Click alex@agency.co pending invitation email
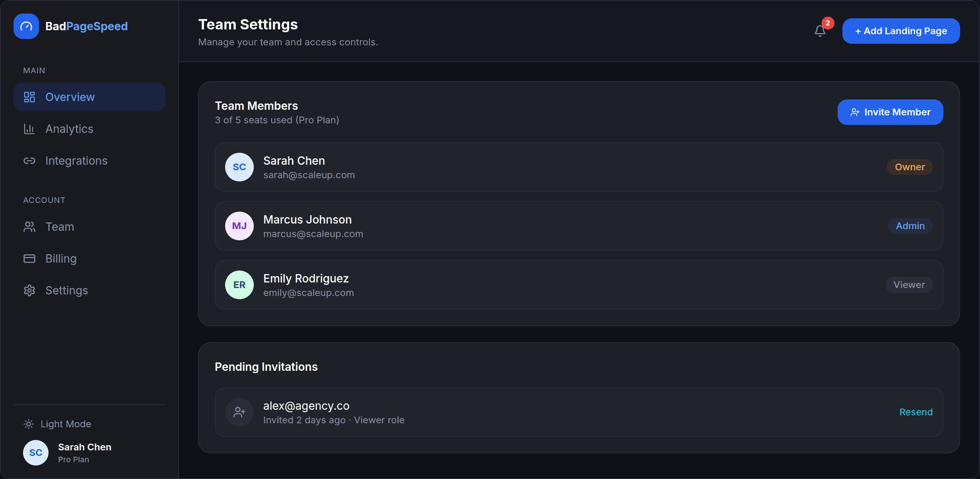 click(306, 406)
